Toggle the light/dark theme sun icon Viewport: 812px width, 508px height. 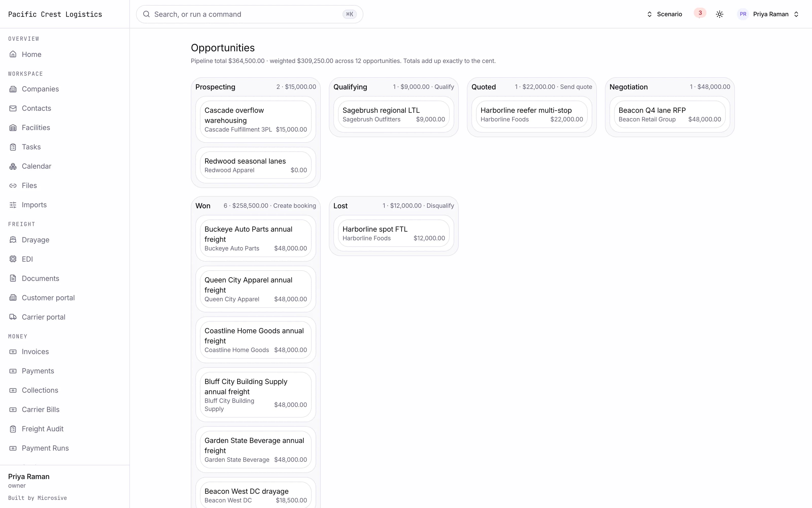pyautogui.click(x=719, y=14)
